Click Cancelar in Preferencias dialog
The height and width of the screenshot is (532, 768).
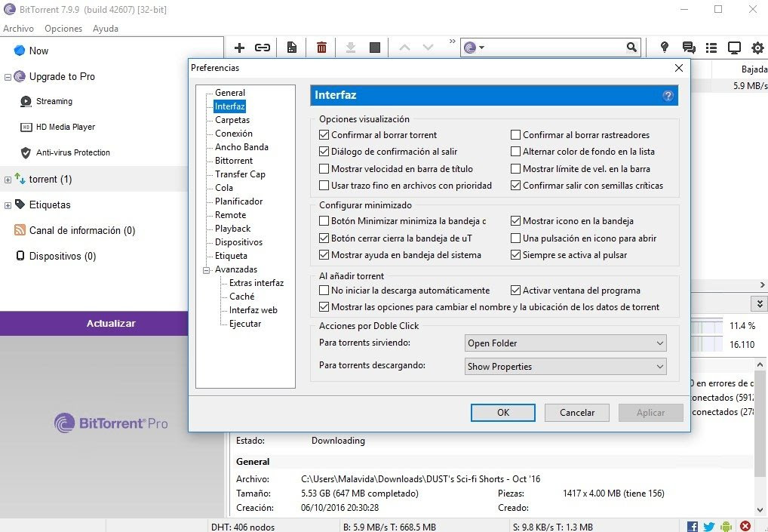[x=577, y=413]
